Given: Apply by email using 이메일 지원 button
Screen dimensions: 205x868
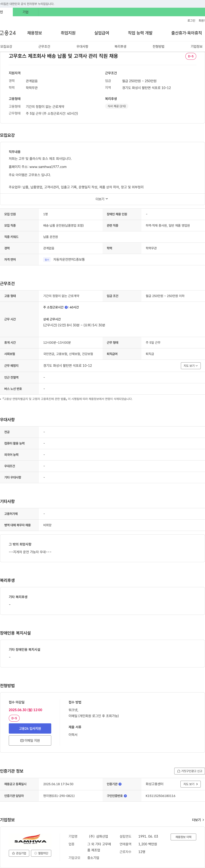Looking at the screenshot, I should pyautogui.click(x=30, y=740).
